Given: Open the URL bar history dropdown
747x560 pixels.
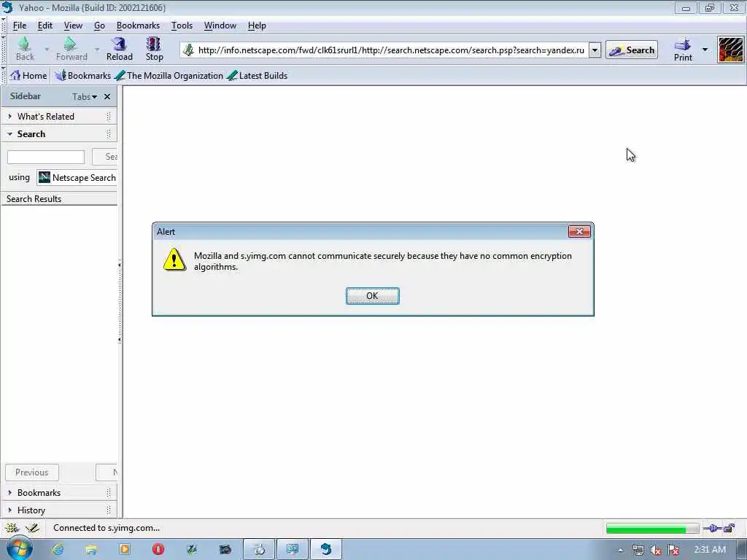Looking at the screenshot, I should (595, 50).
